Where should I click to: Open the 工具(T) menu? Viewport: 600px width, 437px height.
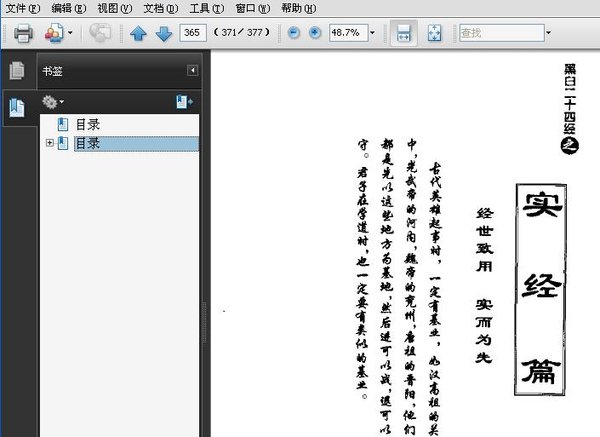point(207,8)
